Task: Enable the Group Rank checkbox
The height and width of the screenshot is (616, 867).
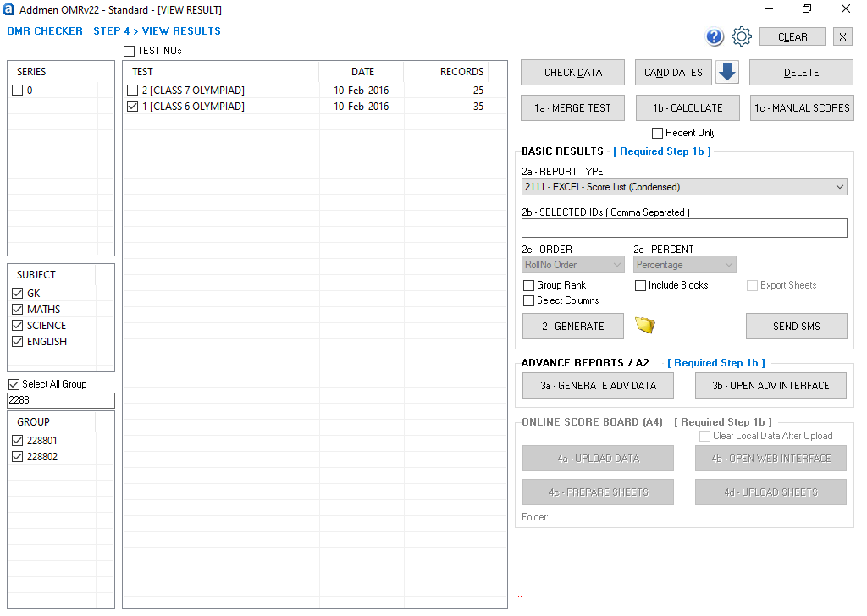Action: click(528, 286)
